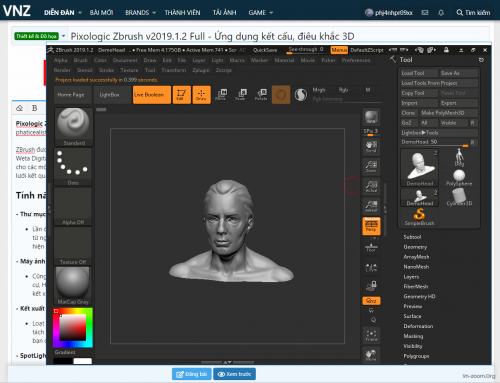500x383 pixels.
Task: Select the Cylinder3D tool
Action: (x=459, y=197)
